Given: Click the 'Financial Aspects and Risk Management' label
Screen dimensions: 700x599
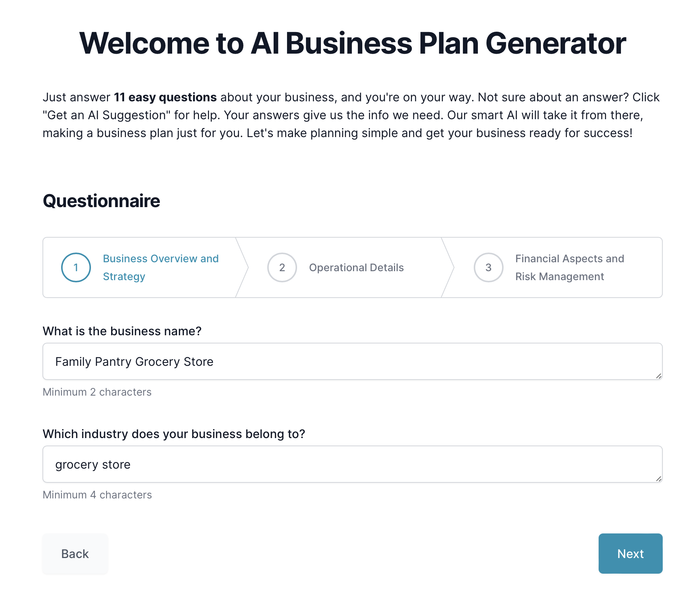Looking at the screenshot, I should (x=570, y=267).
